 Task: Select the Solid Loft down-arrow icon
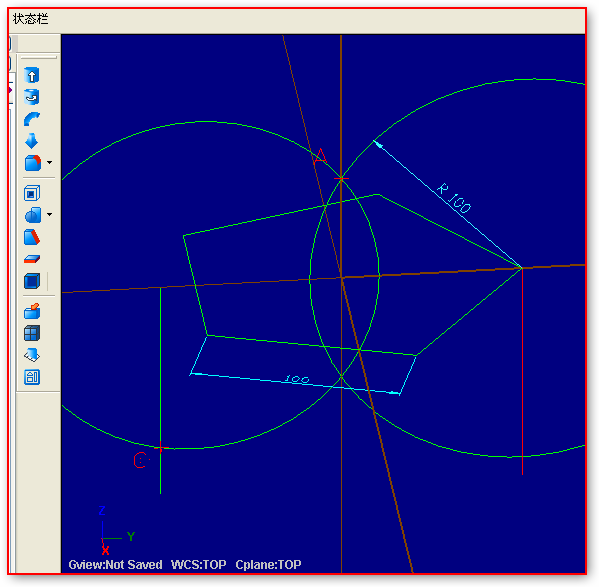(x=32, y=141)
